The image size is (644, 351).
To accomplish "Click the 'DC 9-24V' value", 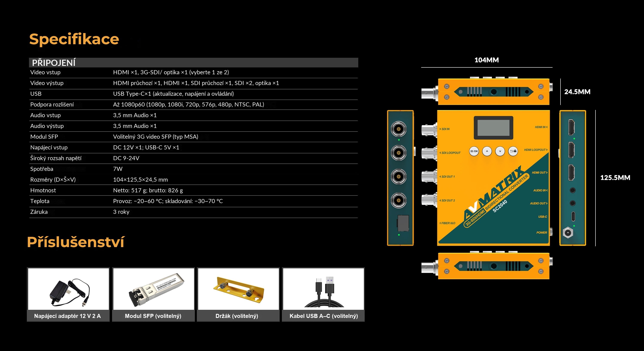I will [x=126, y=158].
